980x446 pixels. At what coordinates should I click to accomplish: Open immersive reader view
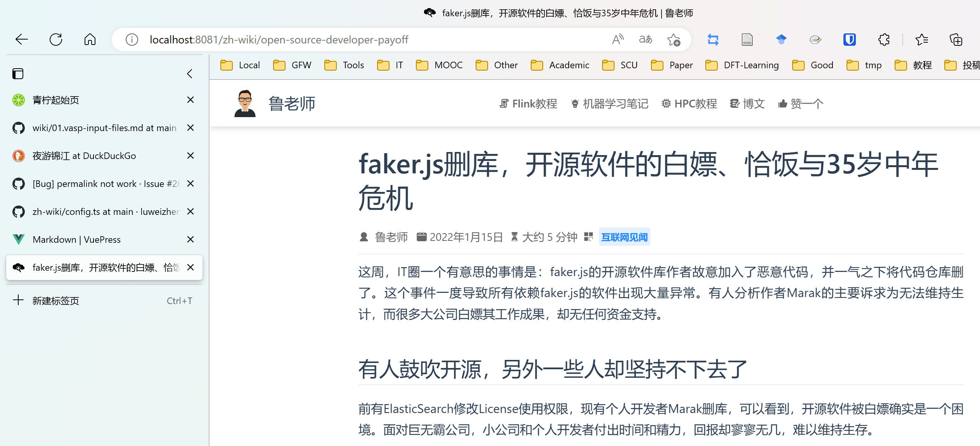point(747,39)
